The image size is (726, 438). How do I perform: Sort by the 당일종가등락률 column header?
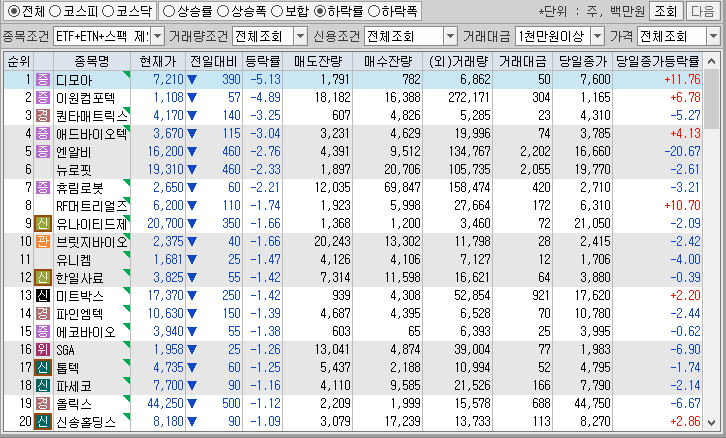tap(657, 61)
